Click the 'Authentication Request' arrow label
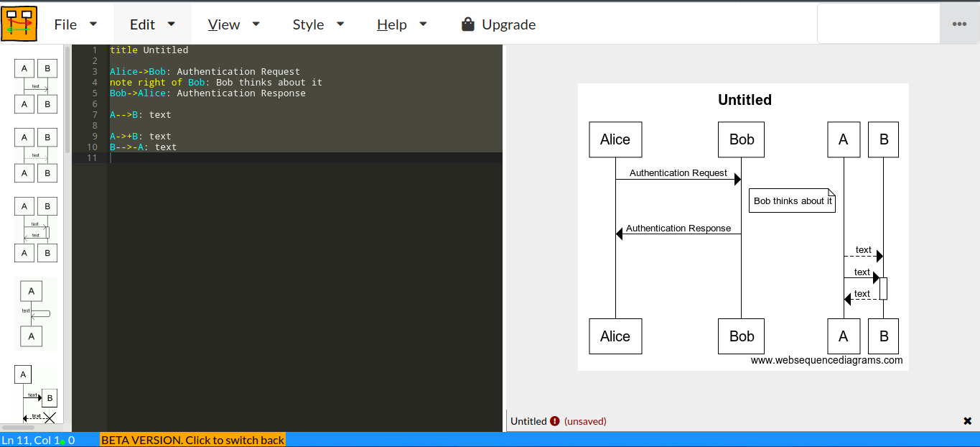This screenshot has width=980, height=447. [x=678, y=173]
